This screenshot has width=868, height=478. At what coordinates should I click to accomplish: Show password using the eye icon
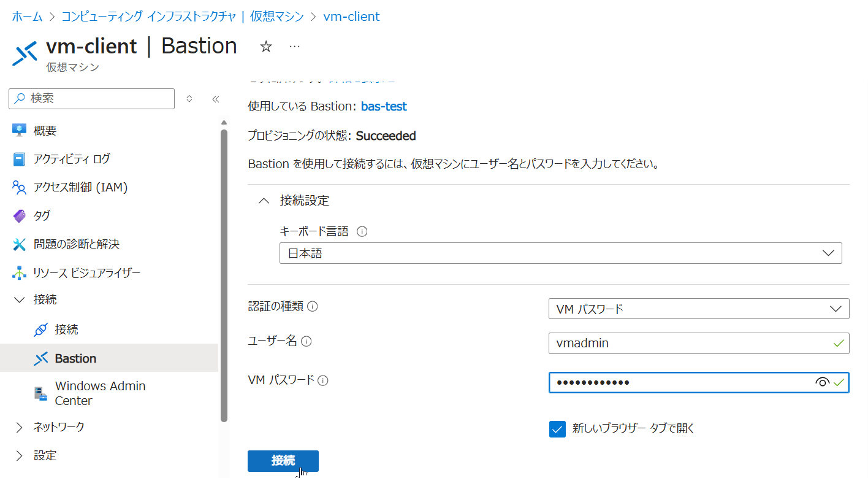pyautogui.click(x=822, y=383)
